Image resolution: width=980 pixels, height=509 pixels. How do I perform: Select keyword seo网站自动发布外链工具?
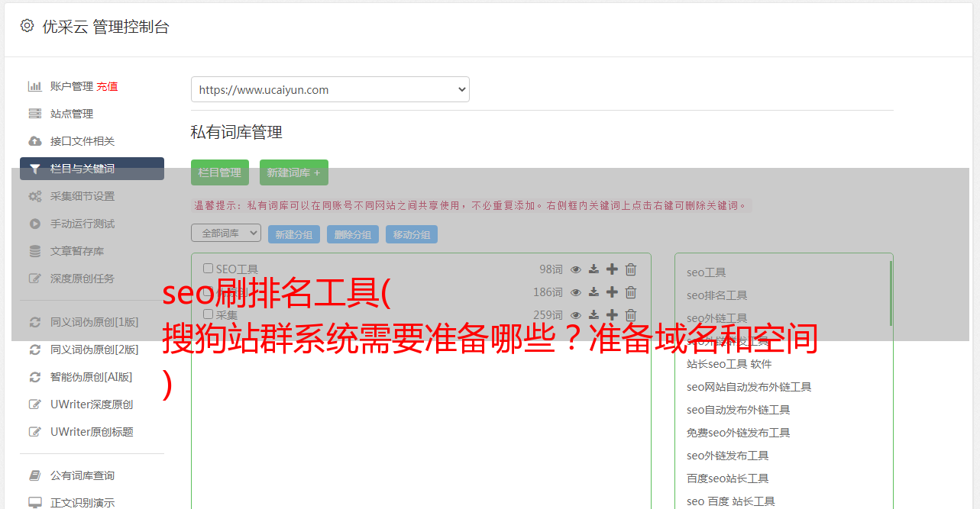[749, 387]
